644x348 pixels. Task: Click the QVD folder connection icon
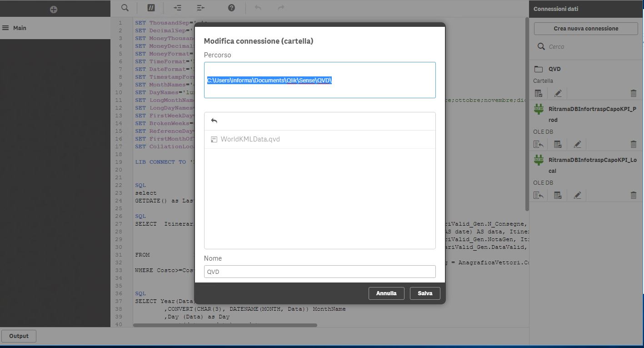539,69
